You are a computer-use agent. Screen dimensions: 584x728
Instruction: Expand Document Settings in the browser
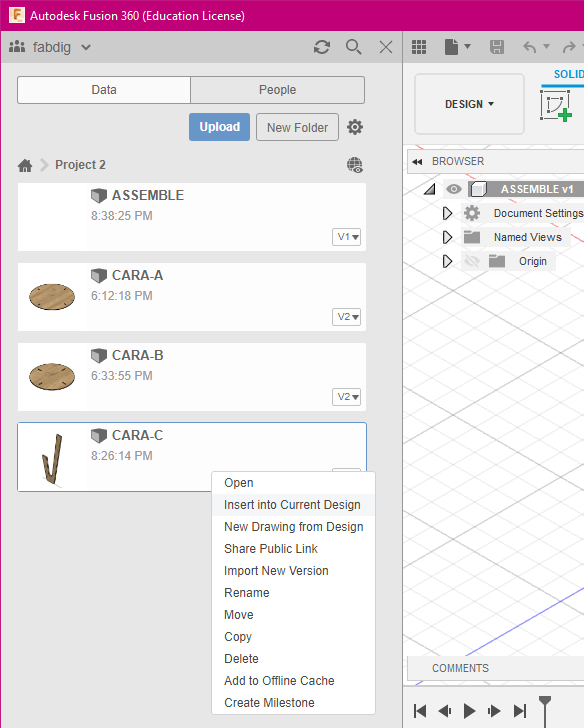(x=447, y=213)
